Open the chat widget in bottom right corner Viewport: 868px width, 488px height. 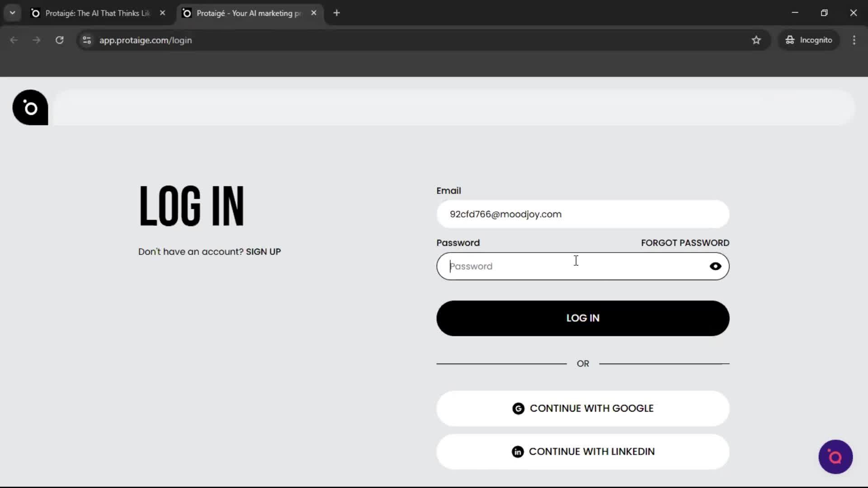tap(835, 457)
